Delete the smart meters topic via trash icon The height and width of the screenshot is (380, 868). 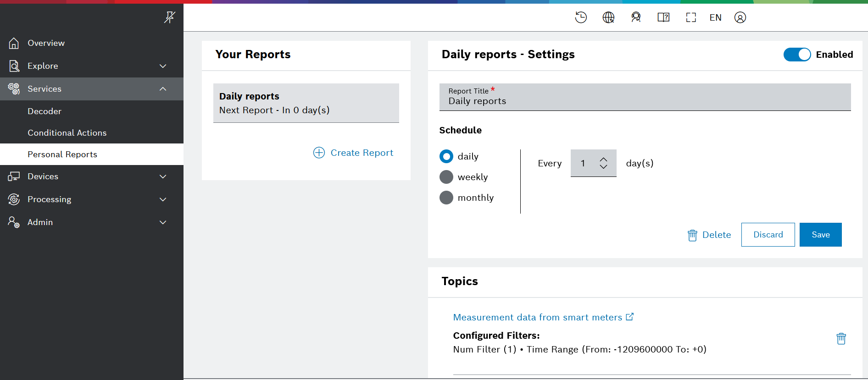click(x=841, y=339)
